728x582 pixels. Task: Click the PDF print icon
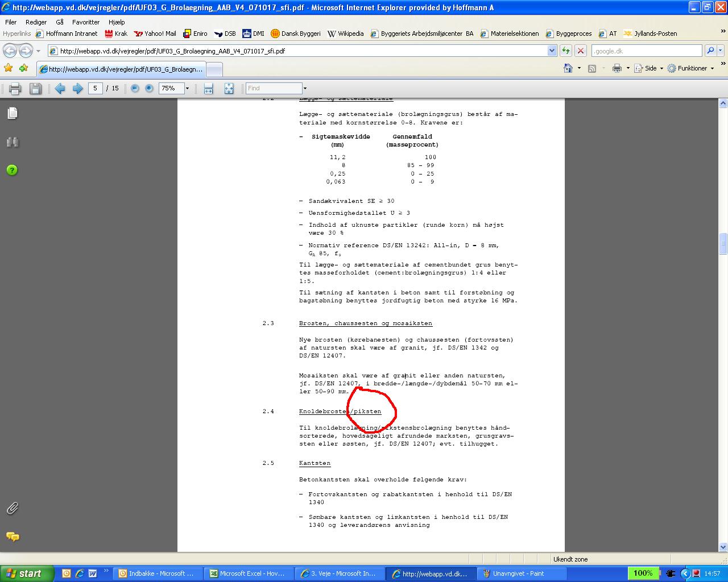(x=15, y=89)
